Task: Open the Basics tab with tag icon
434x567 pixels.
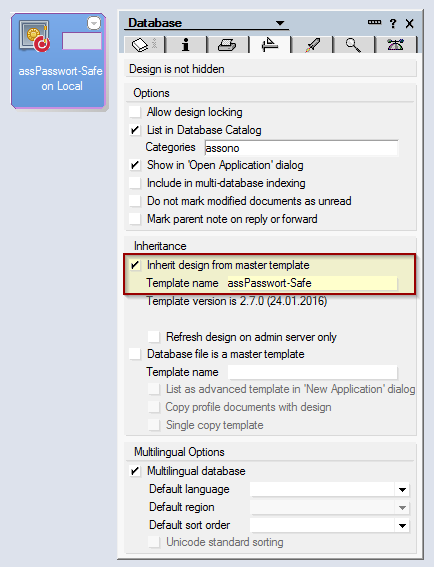Action: tap(144, 44)
